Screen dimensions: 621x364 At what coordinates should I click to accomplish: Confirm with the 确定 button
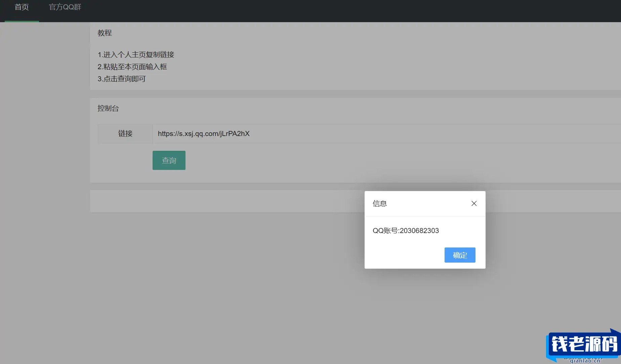point(460,255)
